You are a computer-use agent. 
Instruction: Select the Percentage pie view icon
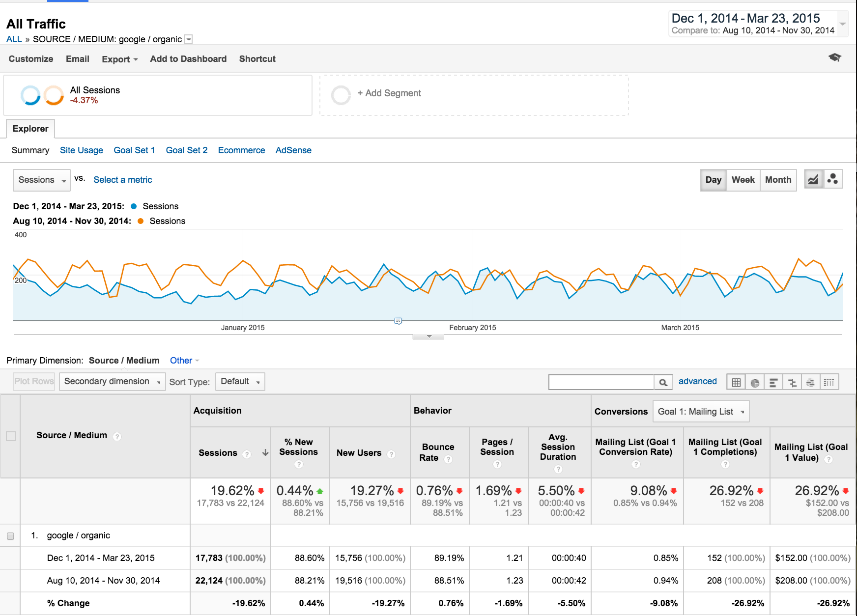[755, 382]
